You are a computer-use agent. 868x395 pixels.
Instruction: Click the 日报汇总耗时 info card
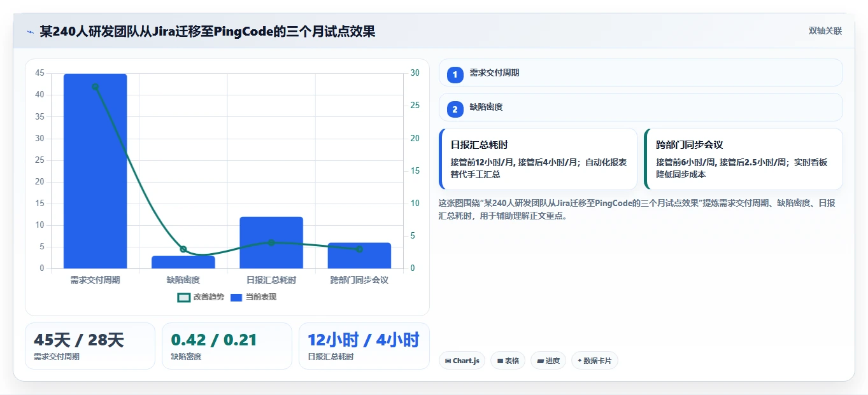pos(538,159)
